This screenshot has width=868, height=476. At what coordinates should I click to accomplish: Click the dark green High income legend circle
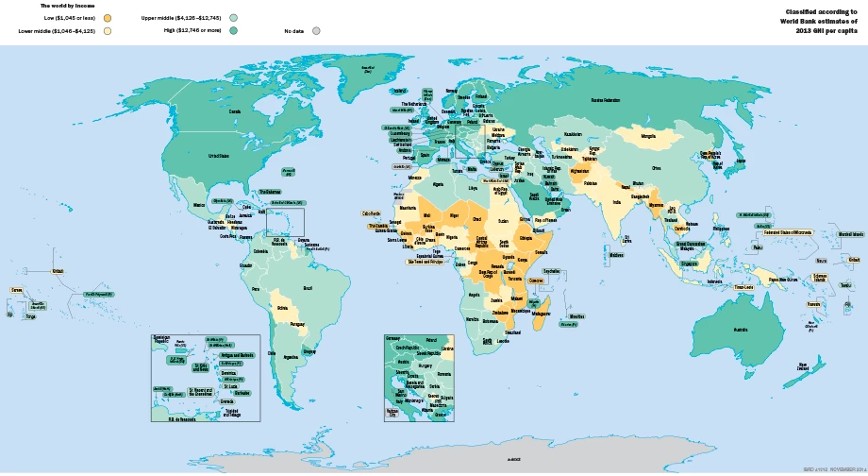(x=234, y=31)
